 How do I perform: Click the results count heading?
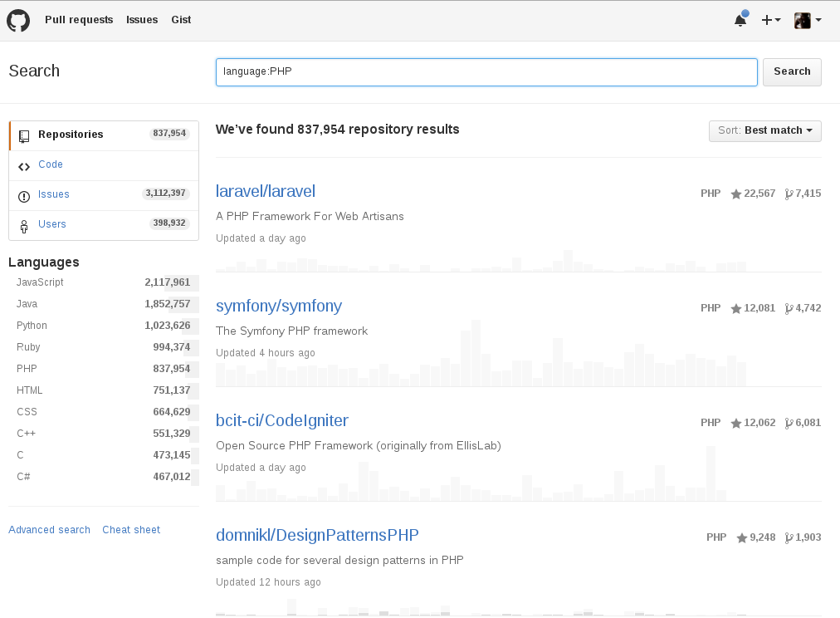click(338, 130)
